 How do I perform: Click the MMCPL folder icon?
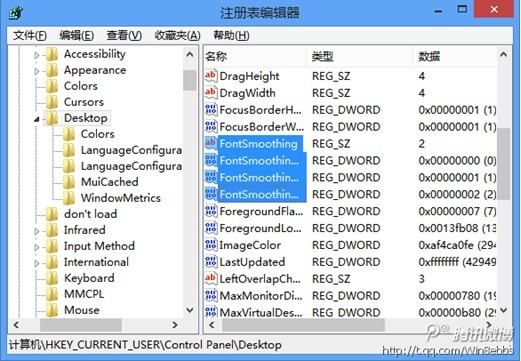tap(52, 294)
